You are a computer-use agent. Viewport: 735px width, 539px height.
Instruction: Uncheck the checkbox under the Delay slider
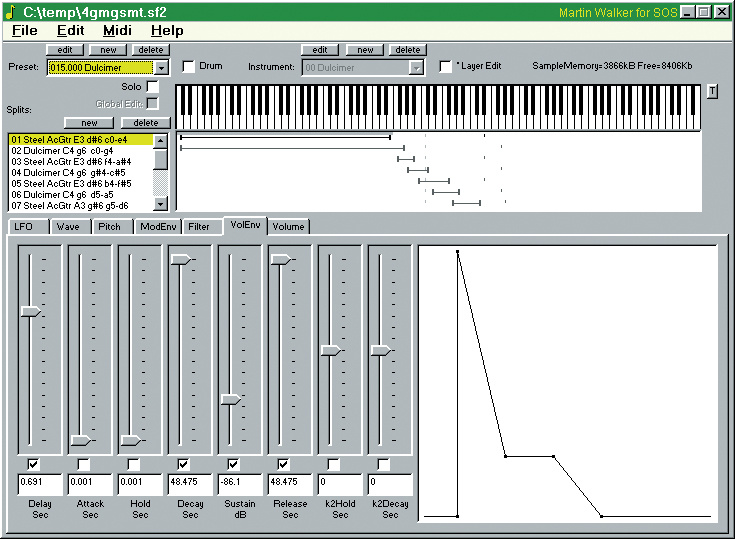(33, 464)
